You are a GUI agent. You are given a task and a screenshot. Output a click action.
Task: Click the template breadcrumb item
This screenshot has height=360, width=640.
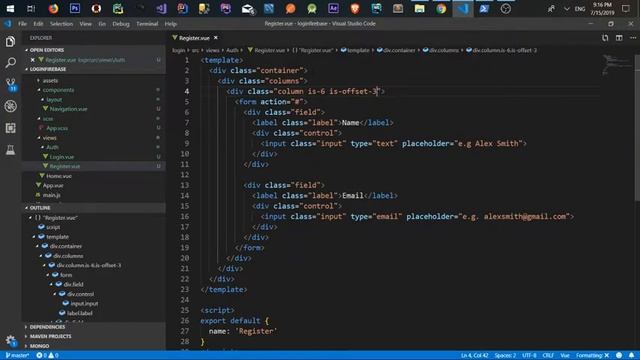[x=355, y=50]
